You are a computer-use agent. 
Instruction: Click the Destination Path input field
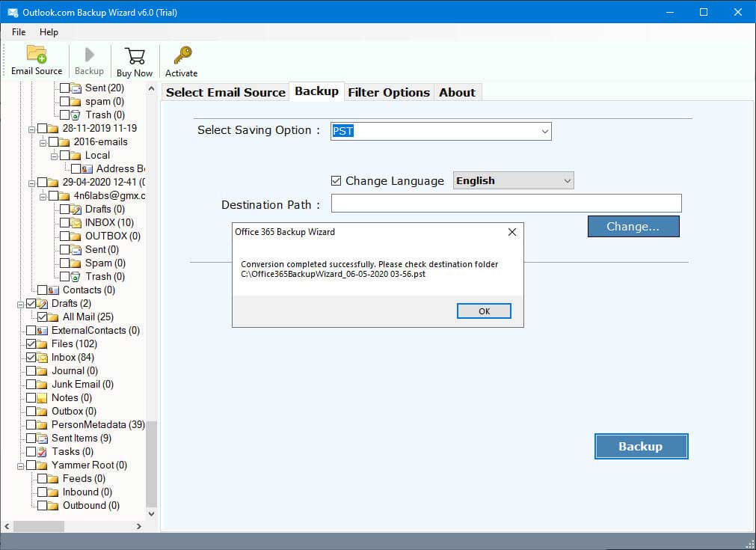(506, 203)
